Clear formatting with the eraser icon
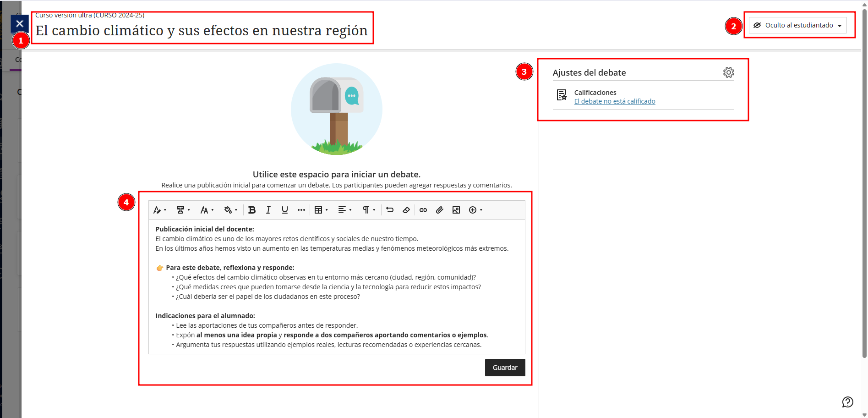 pos(406,210)
